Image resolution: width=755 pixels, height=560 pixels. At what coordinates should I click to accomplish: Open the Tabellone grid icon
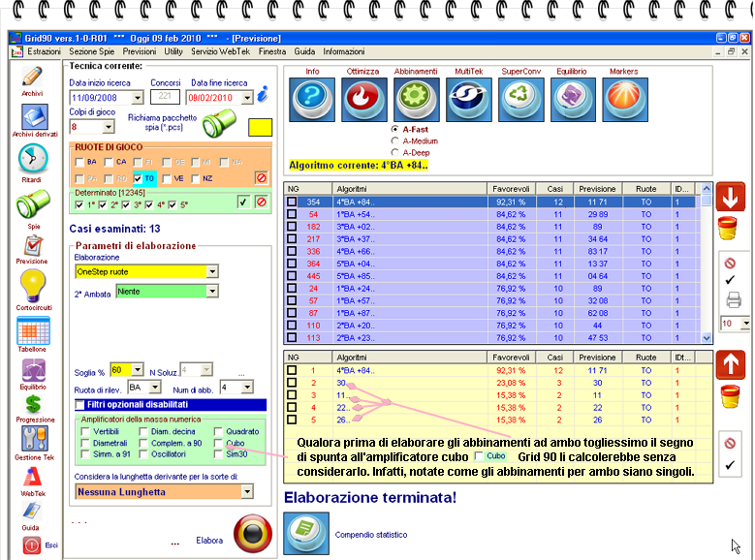click(33, 330)
